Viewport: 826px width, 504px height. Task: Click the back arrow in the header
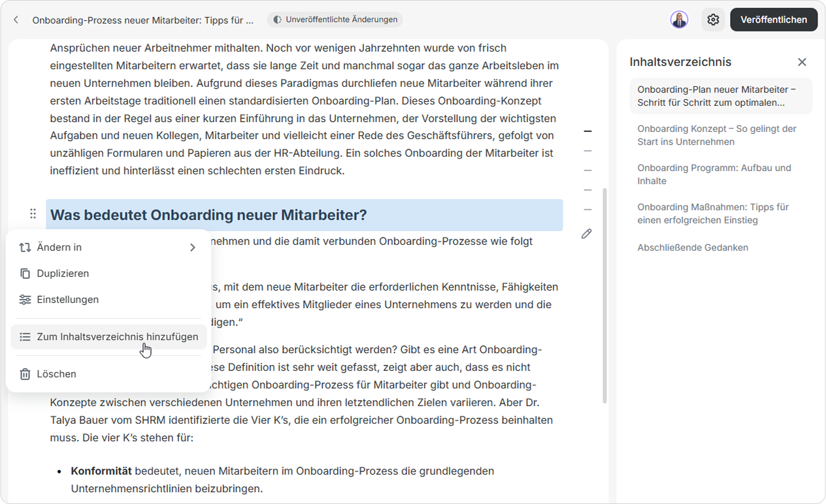coord(16,20)
